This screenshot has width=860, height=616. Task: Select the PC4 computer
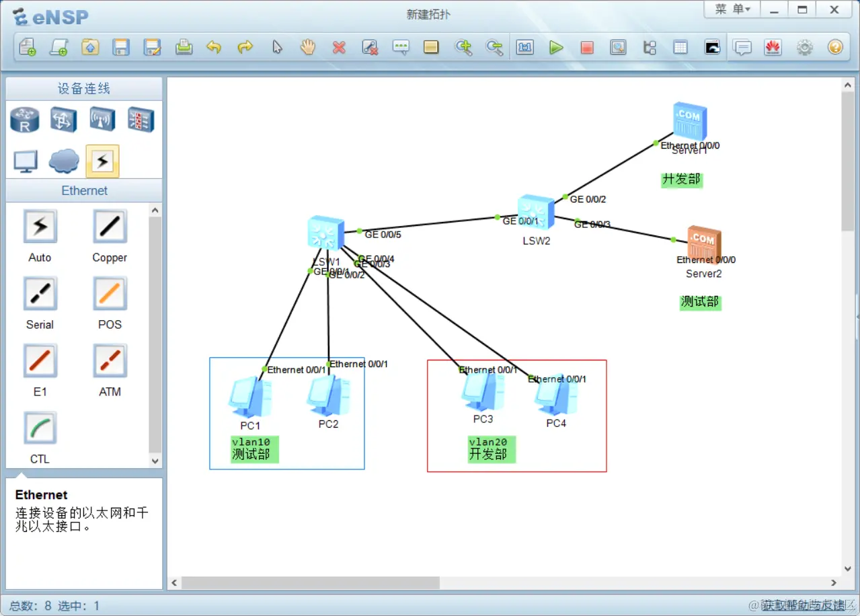click(x=556, y=395)
